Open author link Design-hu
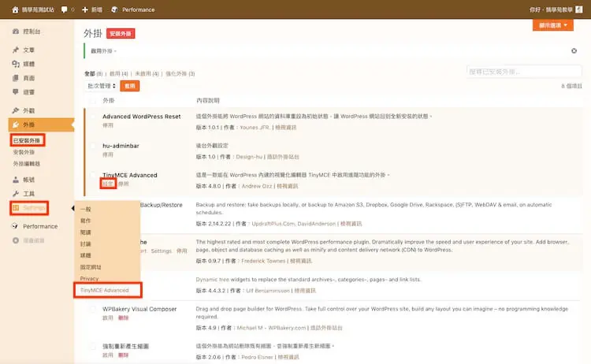The image size is (591, 364). (x=249, y=157)
